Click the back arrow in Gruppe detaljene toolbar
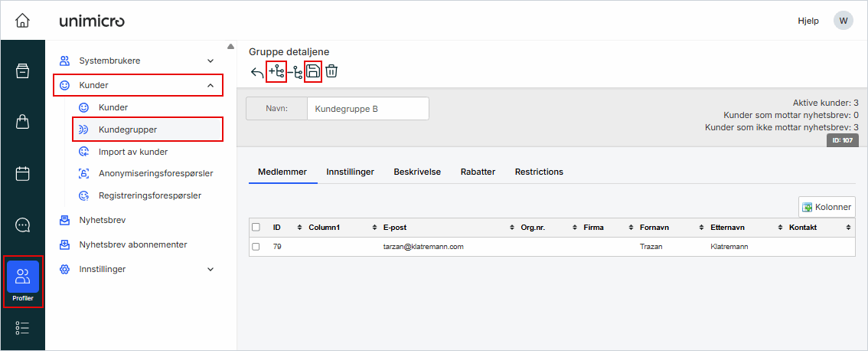868x351 pixels. 257,73
